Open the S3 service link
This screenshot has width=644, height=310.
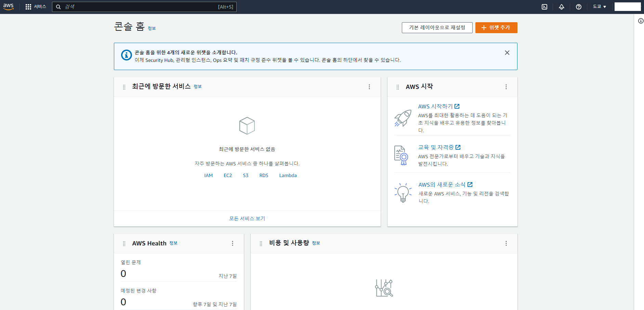pos(246,175)
